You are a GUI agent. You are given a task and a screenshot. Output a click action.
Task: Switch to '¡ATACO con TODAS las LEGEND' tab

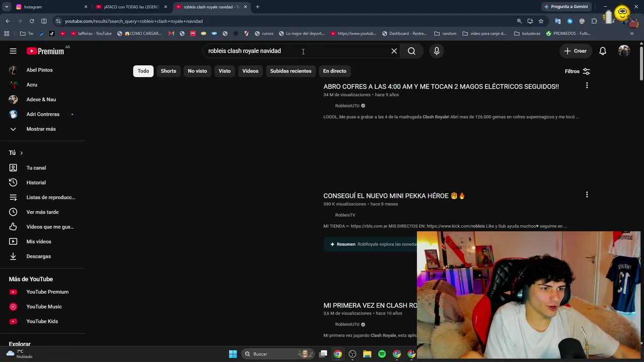(x=131, y=7)
